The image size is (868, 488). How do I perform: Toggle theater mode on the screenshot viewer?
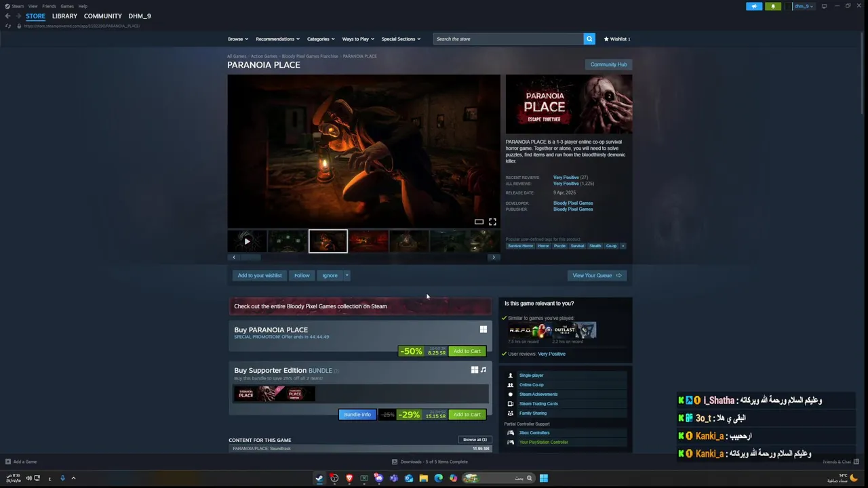pyautogui.click(x=479, y=222)
